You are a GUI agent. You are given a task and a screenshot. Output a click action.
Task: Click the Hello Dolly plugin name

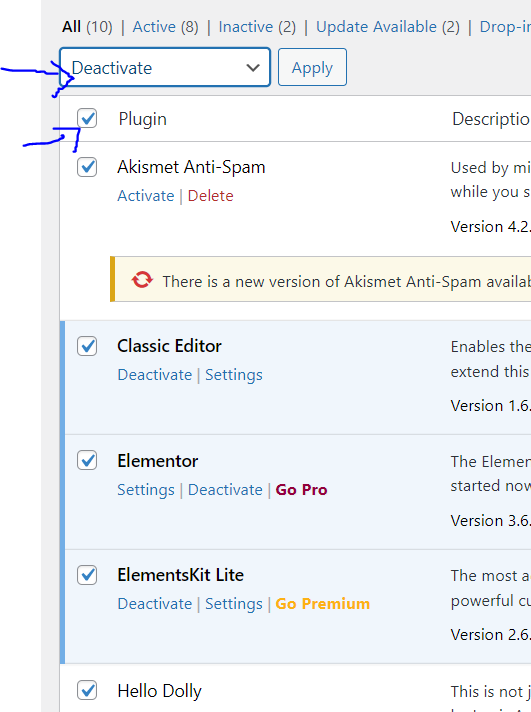[x=159, y=691]
